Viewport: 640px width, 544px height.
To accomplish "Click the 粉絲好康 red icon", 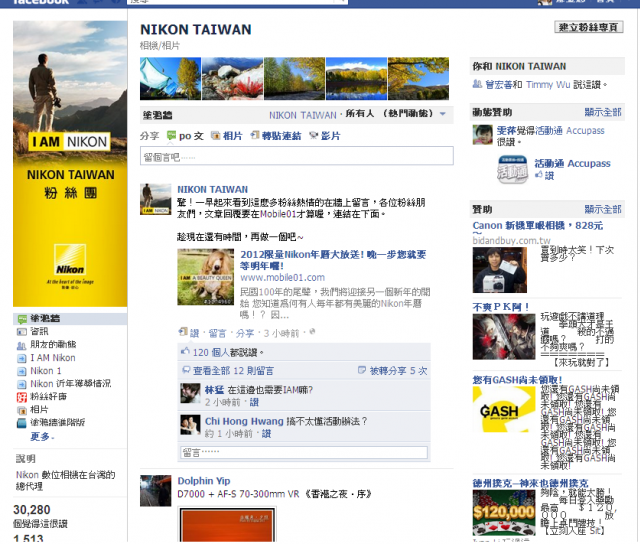I will tap(22, 397).
